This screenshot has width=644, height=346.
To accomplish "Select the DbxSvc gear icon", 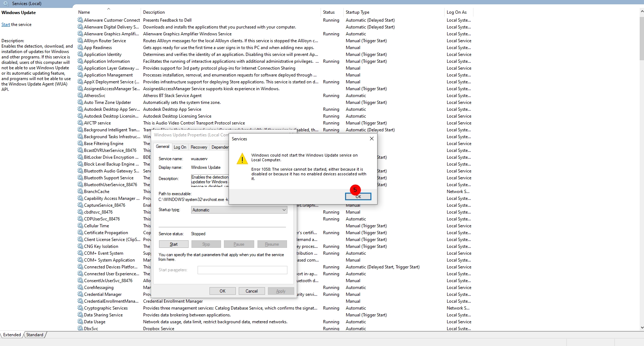I will (x=80, y=328).
